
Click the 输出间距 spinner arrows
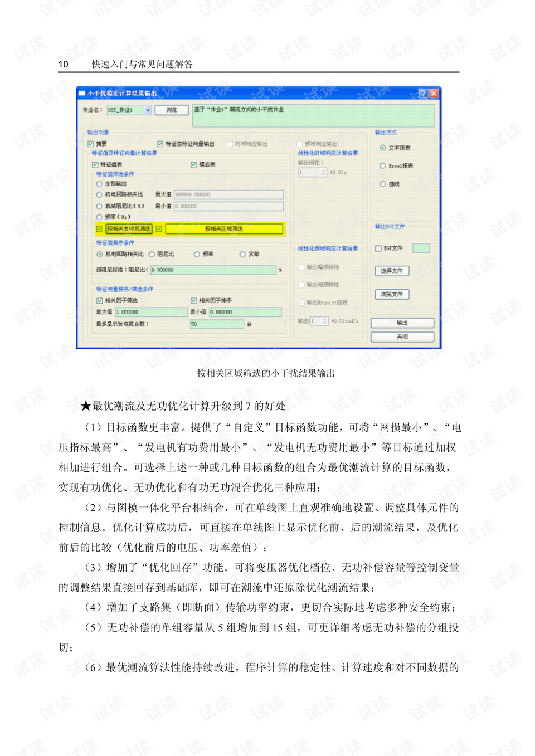(324, 173)
